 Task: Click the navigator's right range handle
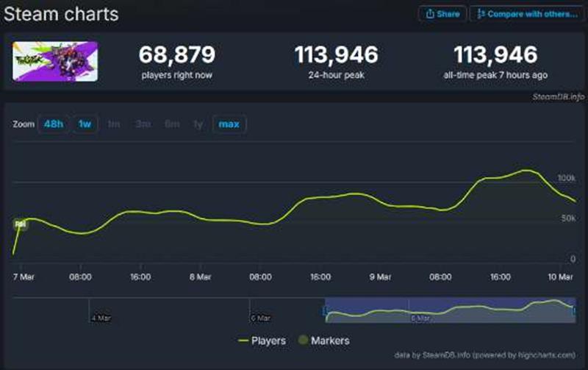[574, 311]
